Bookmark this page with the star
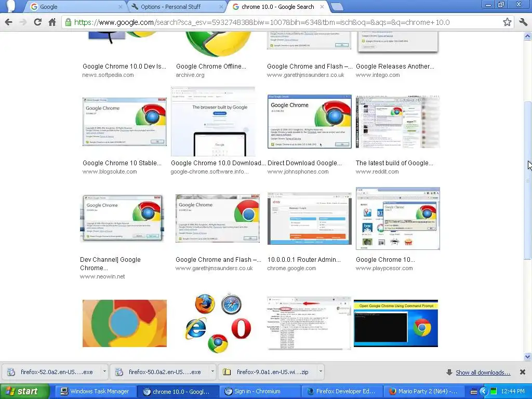Image resolution: width=532 pixels, height=399 pixels. click(507, 22)
